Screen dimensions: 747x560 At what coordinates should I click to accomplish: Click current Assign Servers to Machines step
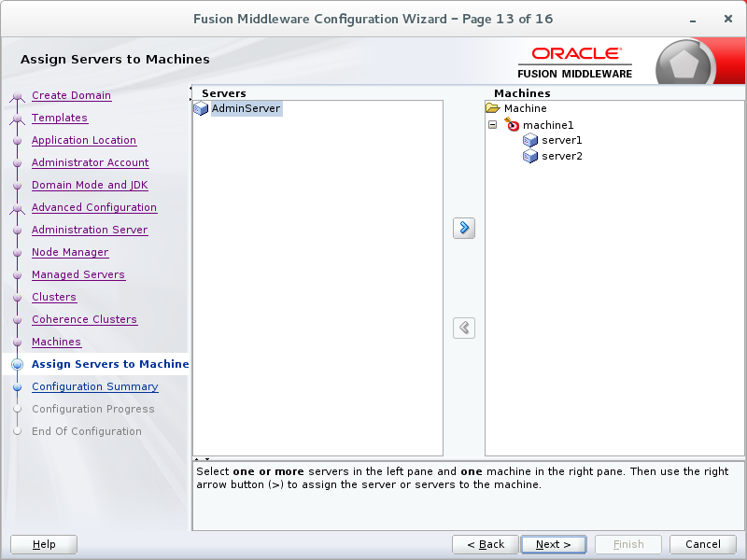pos(110,364)
